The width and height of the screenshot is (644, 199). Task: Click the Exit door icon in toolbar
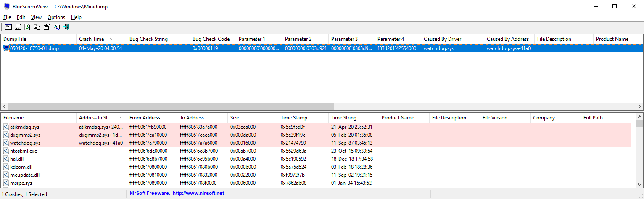pyautogui.click(x=66, y=27)
